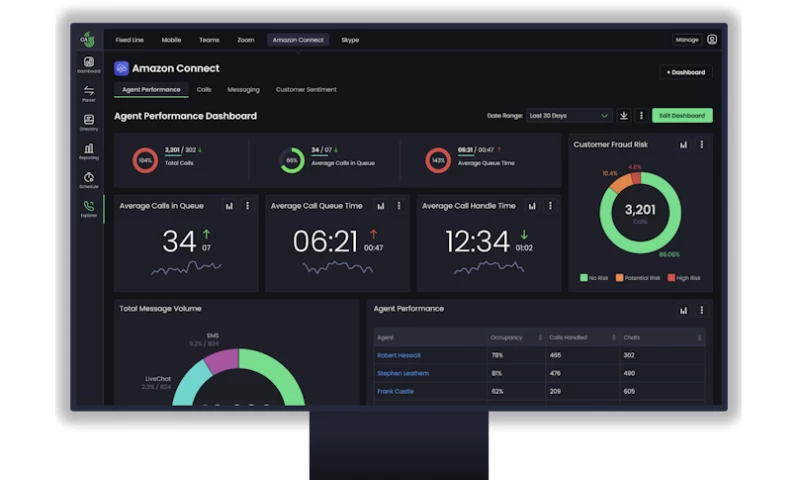
Task: Select the Teams tab in top bar
Action: click(209, 40)
